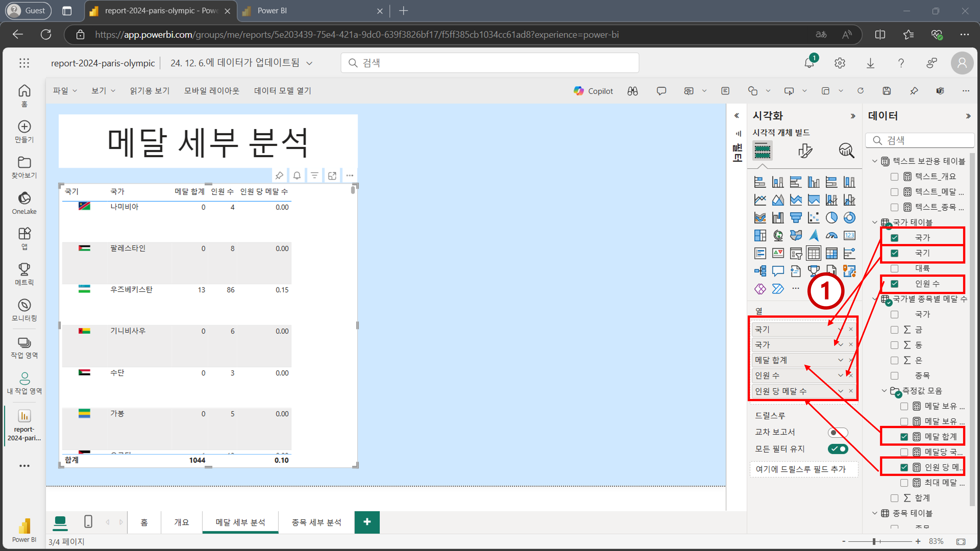Toggle the 모든 필터 유지 switch
The image size is (980, 551).
(838, 449)
